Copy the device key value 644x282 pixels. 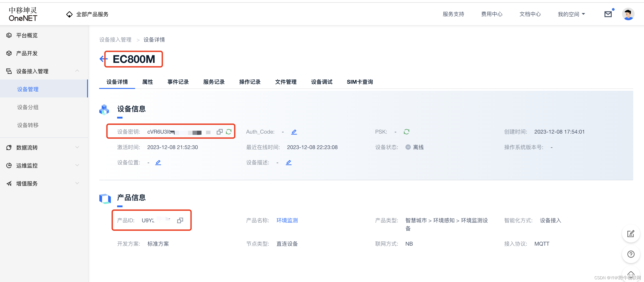(219, 132)
